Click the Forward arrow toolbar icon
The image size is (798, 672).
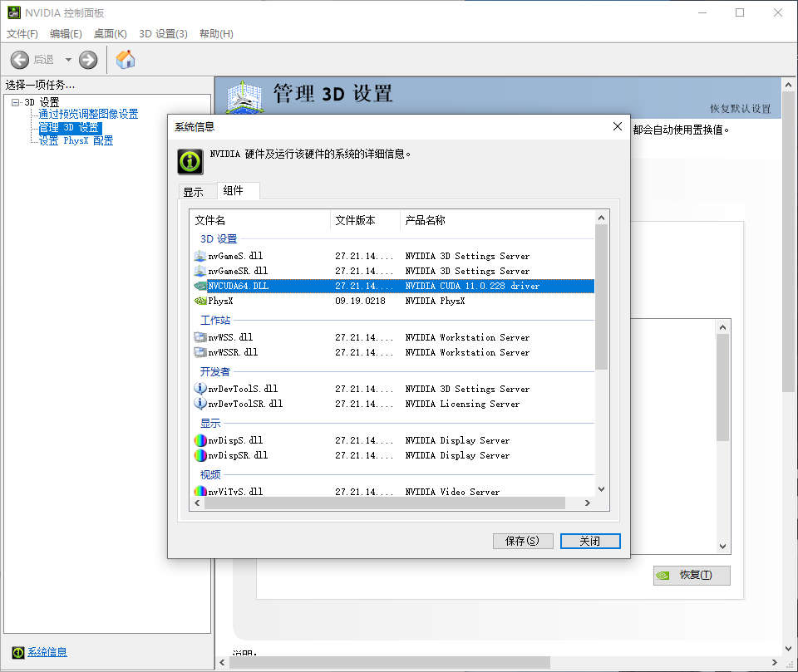point(88,60)
